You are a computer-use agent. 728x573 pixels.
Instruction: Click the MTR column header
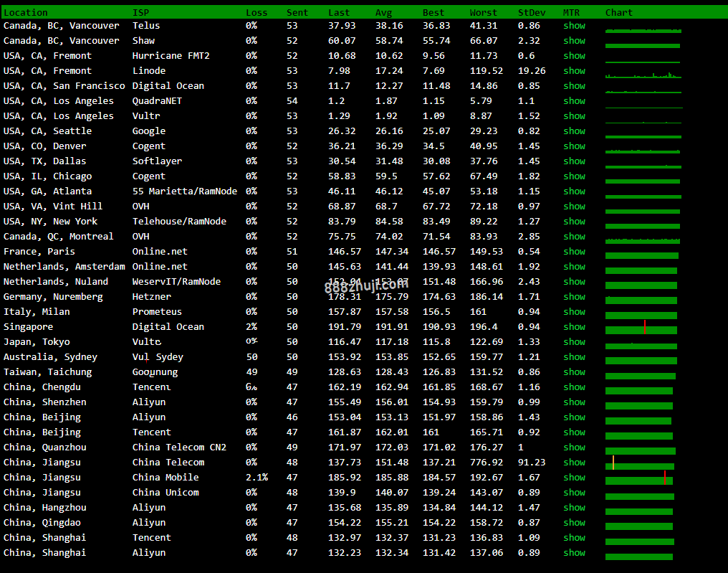(572, 12)
